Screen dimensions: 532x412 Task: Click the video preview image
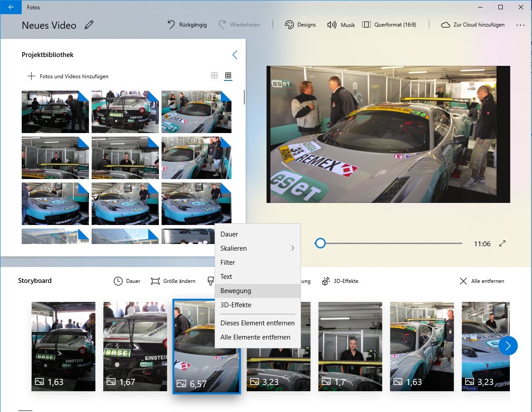tap(388, 134)
